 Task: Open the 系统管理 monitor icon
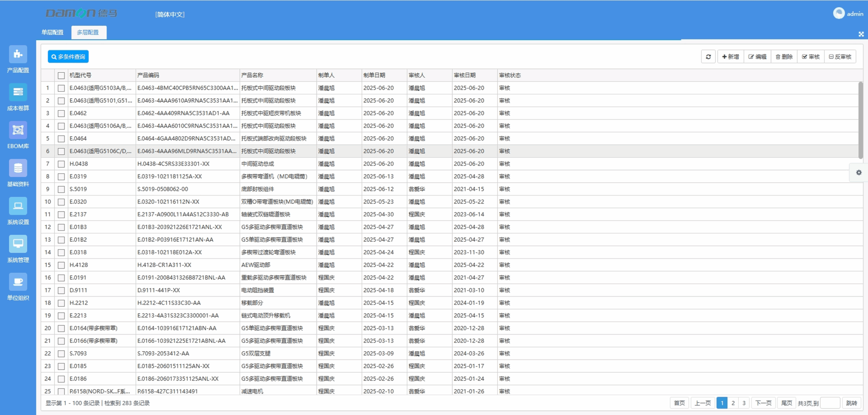(x=18, y=244)
